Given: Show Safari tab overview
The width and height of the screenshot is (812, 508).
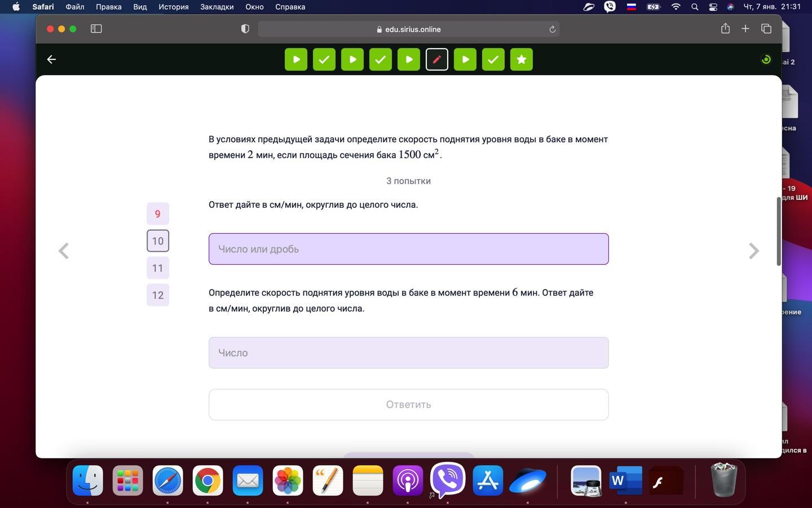Looking at the screenshot, I should [x=766, y=29].
